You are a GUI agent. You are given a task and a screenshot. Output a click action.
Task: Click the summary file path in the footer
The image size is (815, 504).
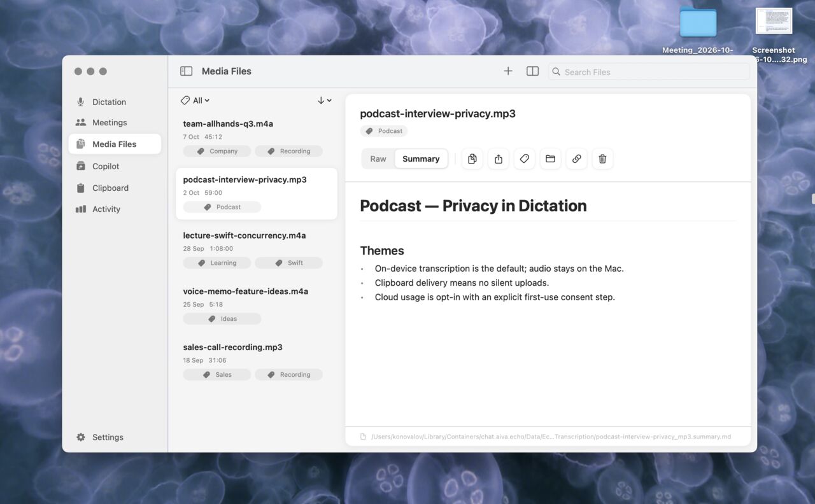(x=551, y=437)
